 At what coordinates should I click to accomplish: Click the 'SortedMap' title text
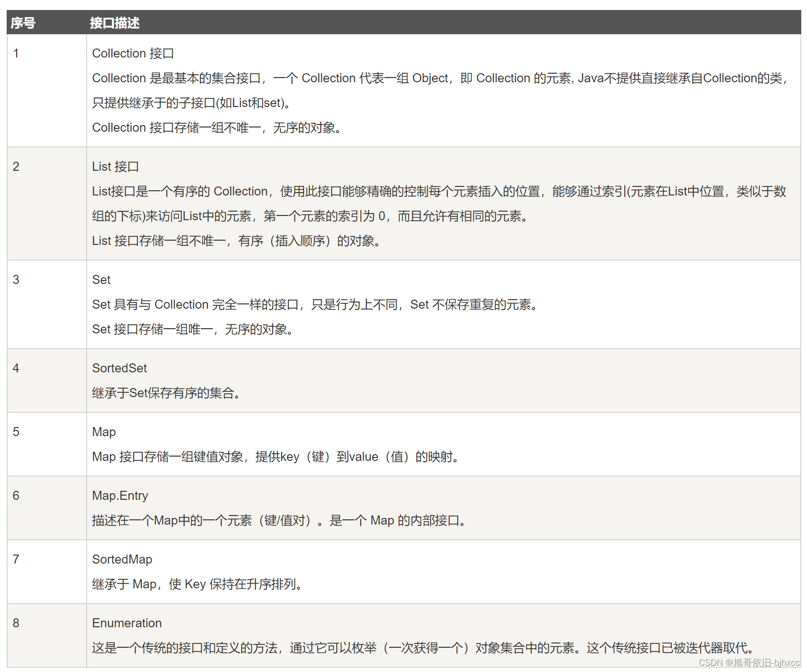point(122,559)
